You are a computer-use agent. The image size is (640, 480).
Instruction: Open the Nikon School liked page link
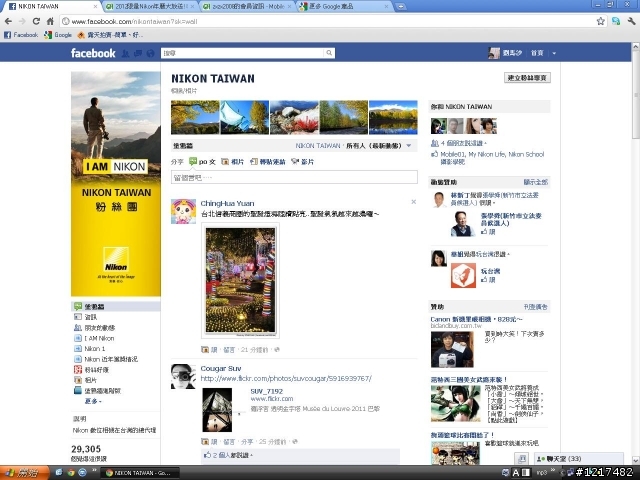click(x=493, y=158)
